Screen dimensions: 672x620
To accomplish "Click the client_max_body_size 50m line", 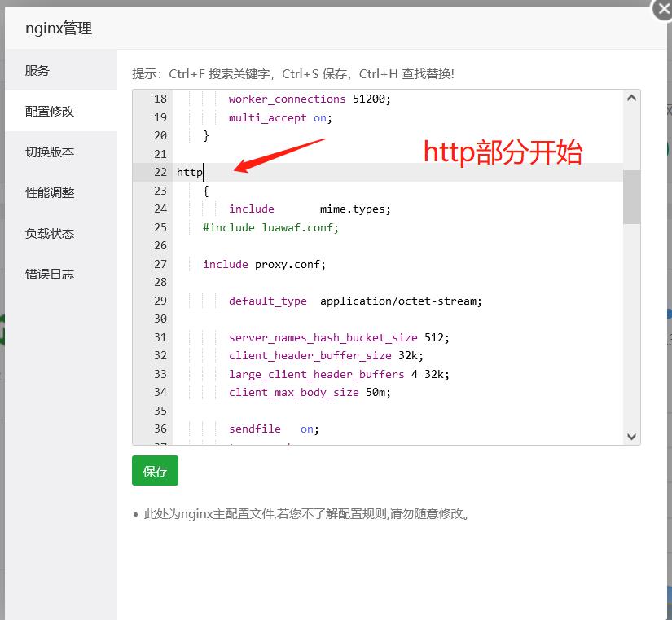I will pyautogui.click(x=310, y=393).
